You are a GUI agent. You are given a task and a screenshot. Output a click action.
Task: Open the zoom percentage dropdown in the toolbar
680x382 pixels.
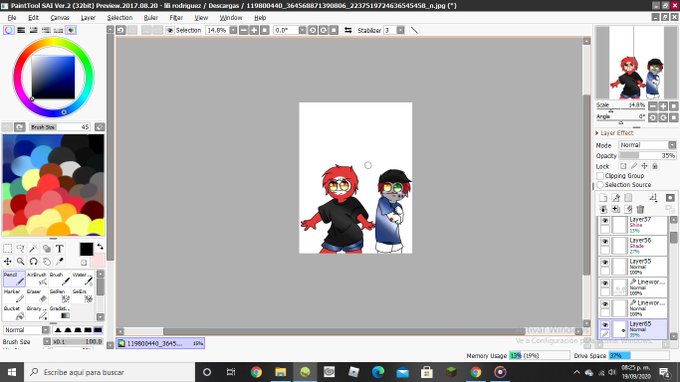[x=233, y=30]
